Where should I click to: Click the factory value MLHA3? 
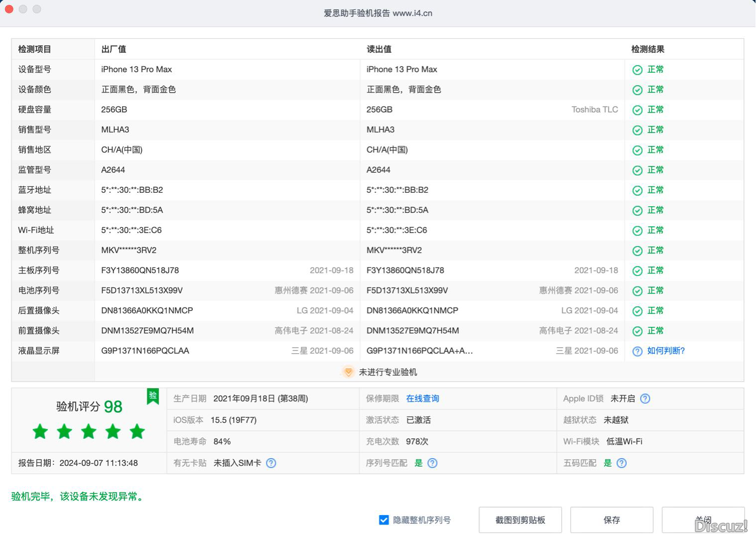tap(115, 130)
